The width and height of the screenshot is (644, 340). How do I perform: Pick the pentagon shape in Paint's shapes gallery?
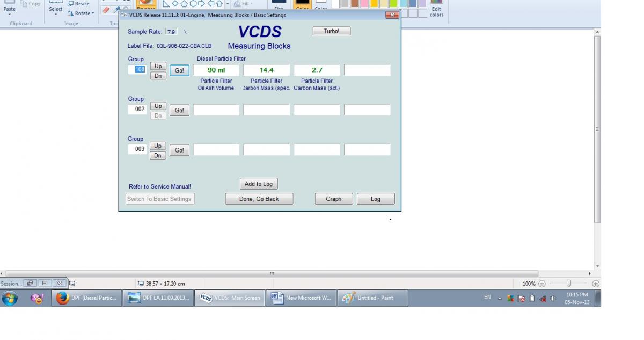tap(184, 3)
